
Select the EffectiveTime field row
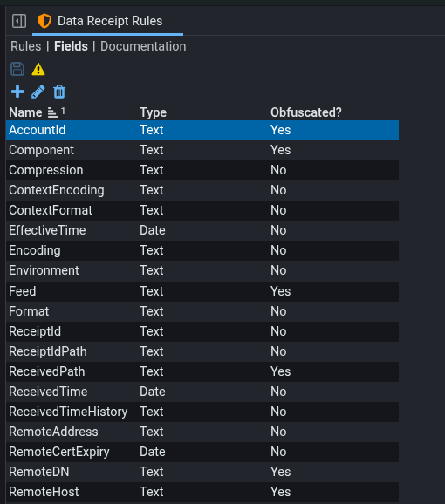point(202,230)
